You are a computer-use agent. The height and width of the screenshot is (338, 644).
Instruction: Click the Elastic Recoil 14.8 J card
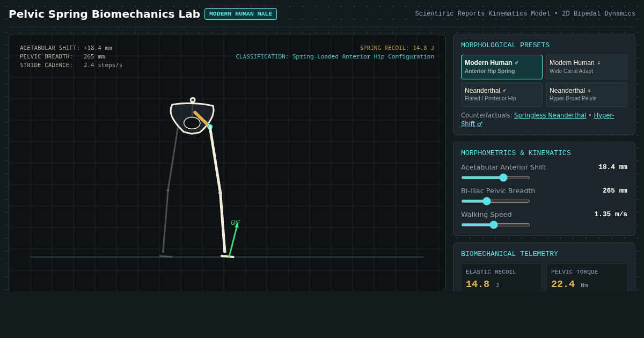coord(501,278)
